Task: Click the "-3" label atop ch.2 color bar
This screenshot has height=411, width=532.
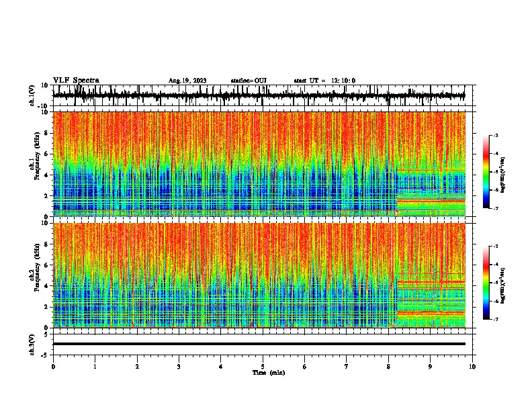Action: tap(496, 246)
